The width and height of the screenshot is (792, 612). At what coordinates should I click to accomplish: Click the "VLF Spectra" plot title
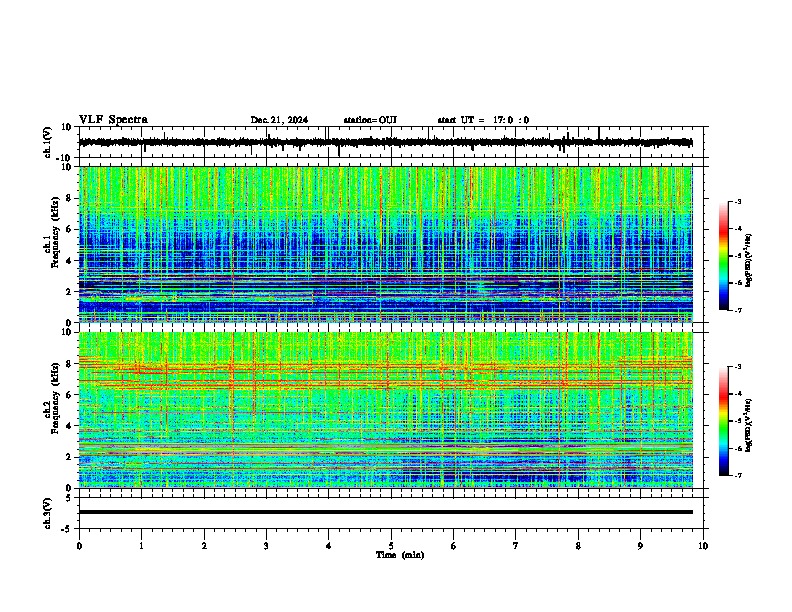tap(113, 120)
